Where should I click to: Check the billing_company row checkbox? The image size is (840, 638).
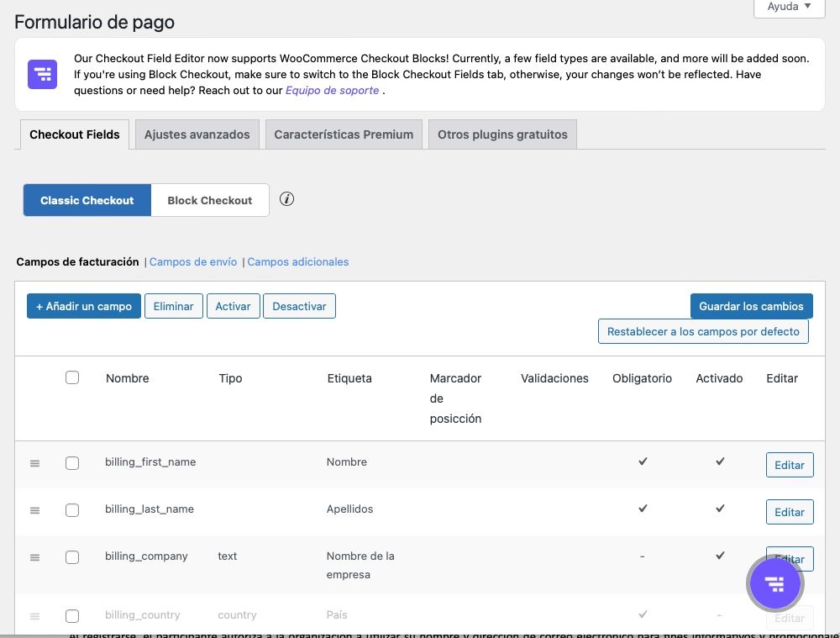point(72,557)
